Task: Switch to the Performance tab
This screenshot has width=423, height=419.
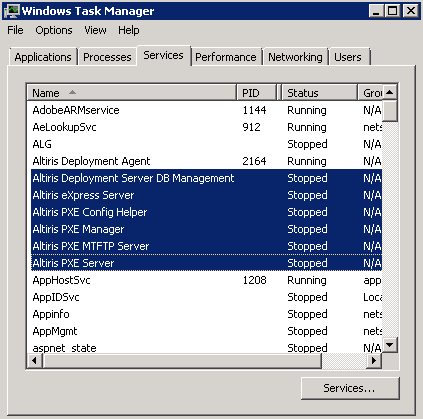Action: point(226,57)
